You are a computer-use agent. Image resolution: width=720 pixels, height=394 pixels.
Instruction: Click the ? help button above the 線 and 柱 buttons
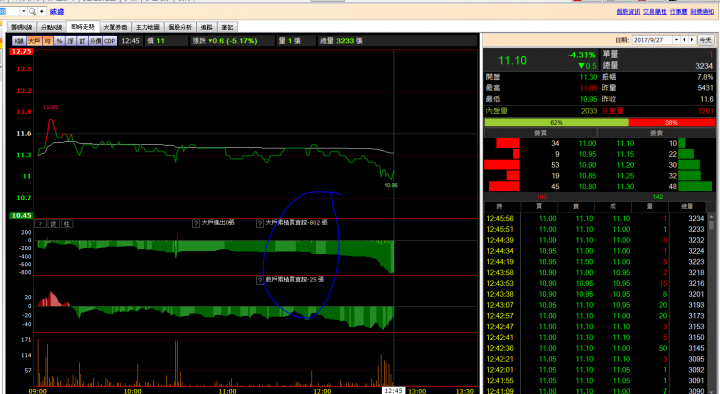pyautogui.click(x=40, y=224)
